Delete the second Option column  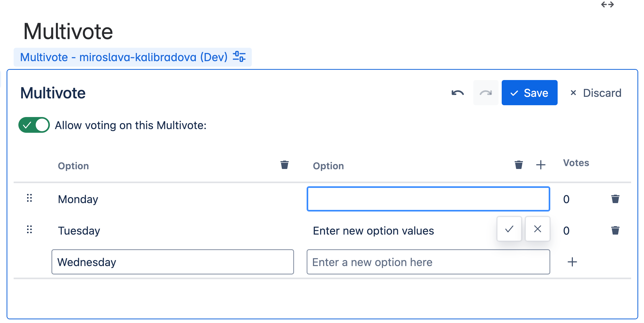click(519, 165)
